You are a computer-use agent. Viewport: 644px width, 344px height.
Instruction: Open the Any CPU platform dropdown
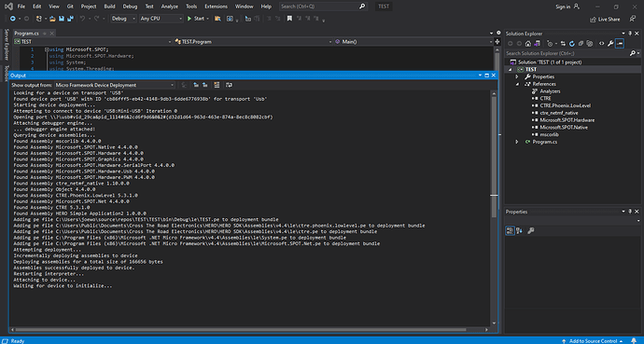click(x=161, y=19)
